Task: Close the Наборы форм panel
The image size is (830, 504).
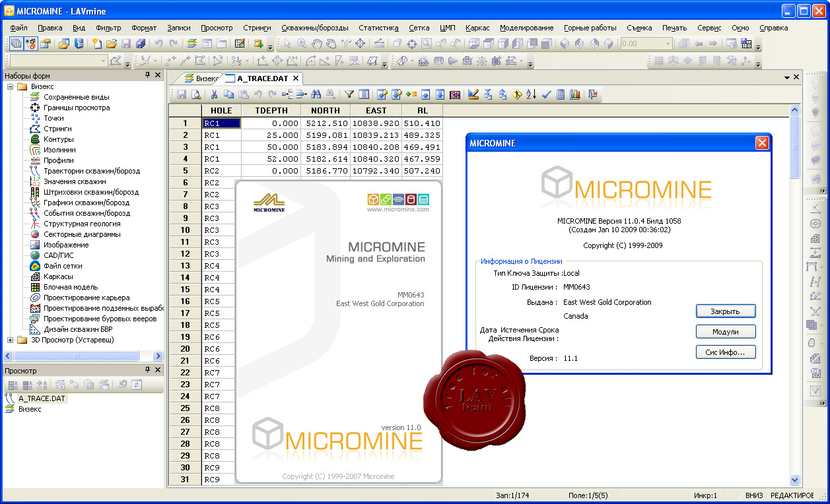Action: 158,75
